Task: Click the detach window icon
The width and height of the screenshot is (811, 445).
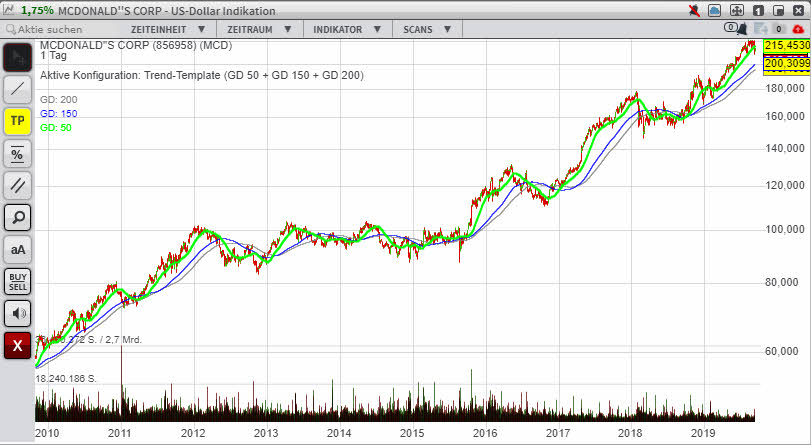Action: (778, 10)
